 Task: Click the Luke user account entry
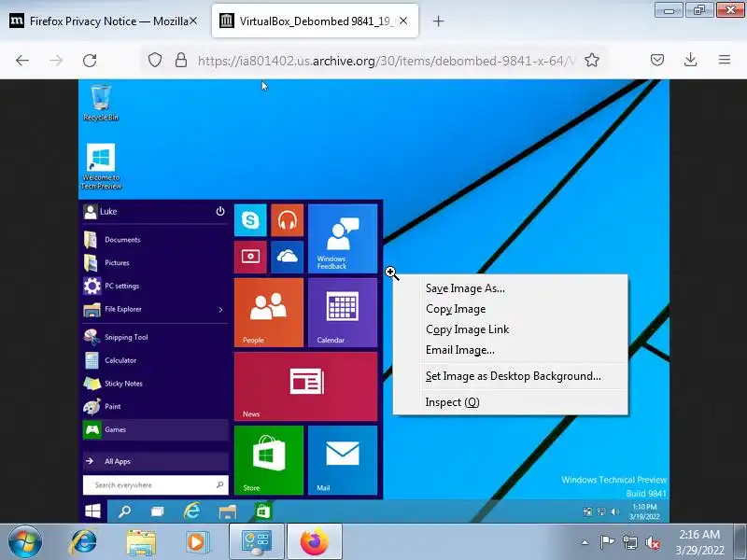click(100, 212)
